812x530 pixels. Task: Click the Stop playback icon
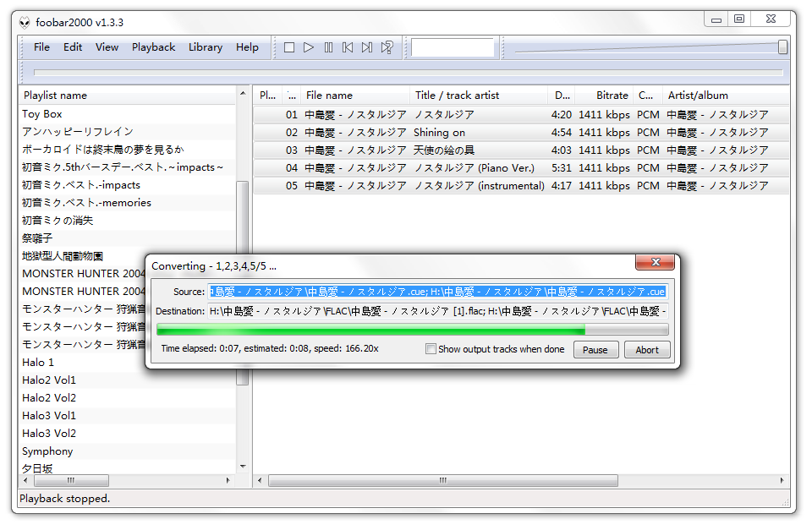[x=289, y=47]
